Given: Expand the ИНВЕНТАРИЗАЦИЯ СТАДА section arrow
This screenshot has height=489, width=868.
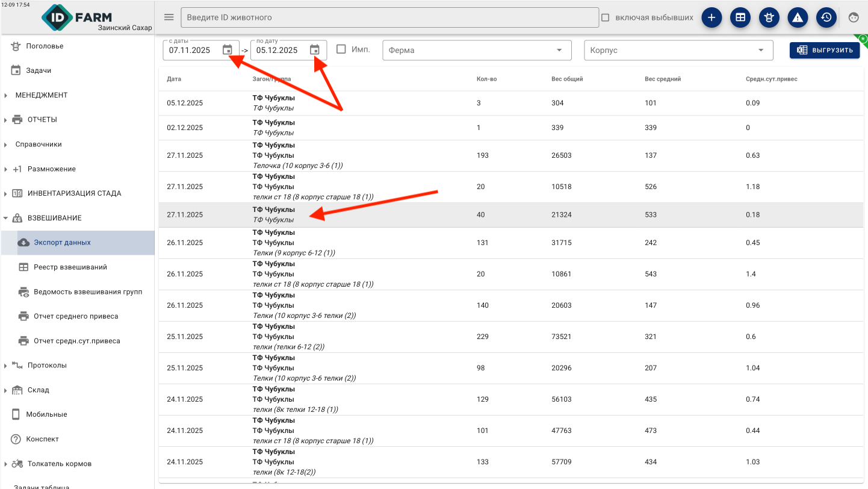Looking at the screenshot, I should pos(5,194).
